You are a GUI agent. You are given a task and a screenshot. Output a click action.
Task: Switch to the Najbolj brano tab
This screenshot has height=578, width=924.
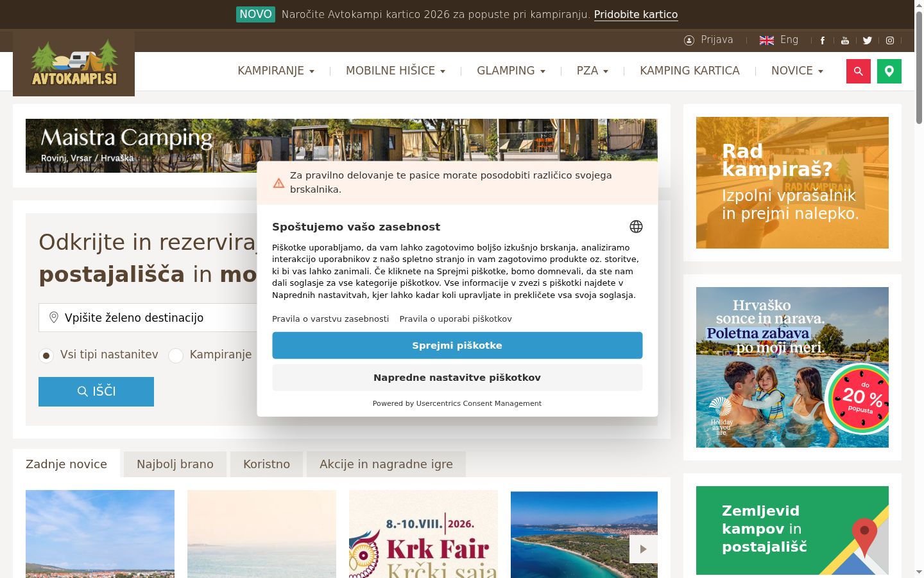coord(175,464)
